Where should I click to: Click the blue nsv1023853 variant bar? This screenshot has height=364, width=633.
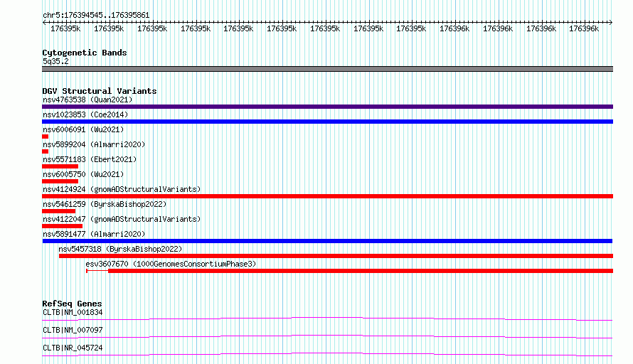point(327,122)
